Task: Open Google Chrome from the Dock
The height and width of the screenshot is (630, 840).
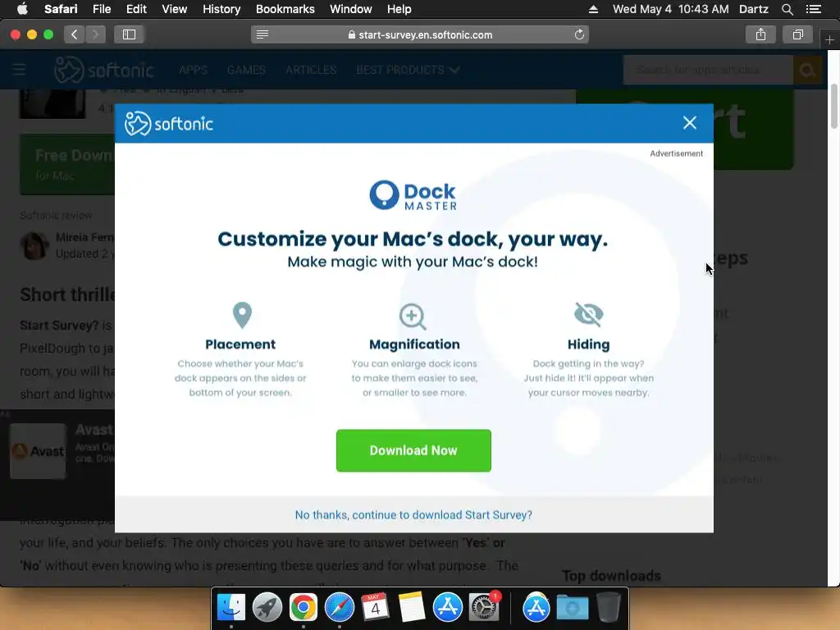Action: pos(304,608)
